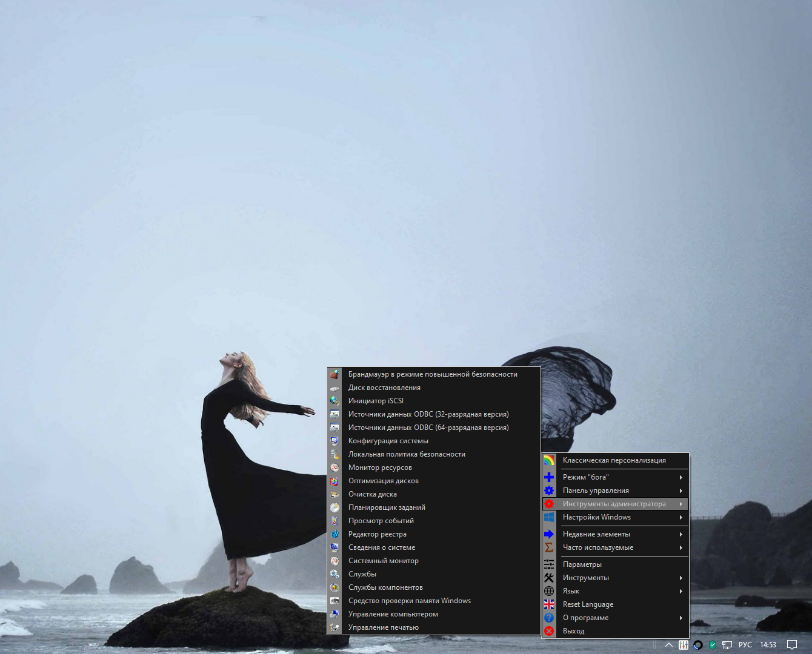The width and height of the screenshot is (812, 654).
Task: Click the rainbow icon for Классическая персонализация
Action: pyautogui.click(x=549, y=460)
